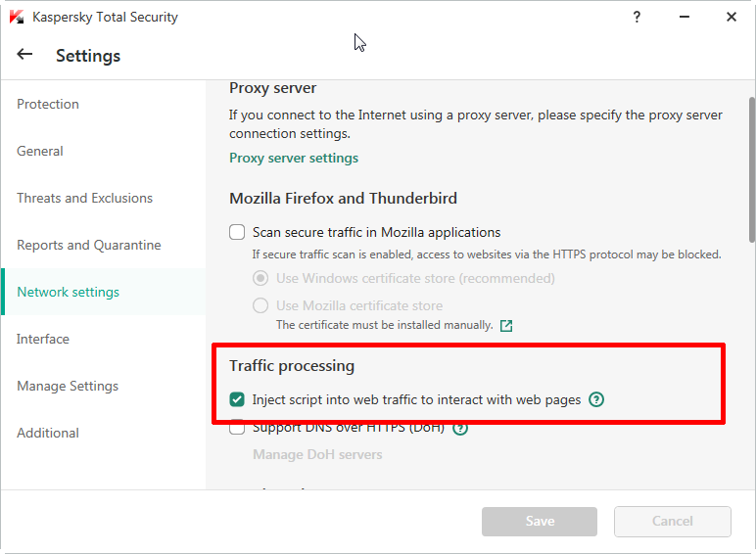Select Use Windows certificate store radio option
The width and height of the screenshot is (756, 554).
(260, 278)
